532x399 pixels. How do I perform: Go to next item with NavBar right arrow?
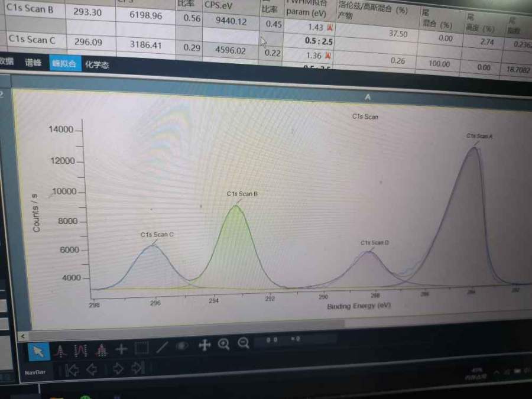(x=118, y=369)
